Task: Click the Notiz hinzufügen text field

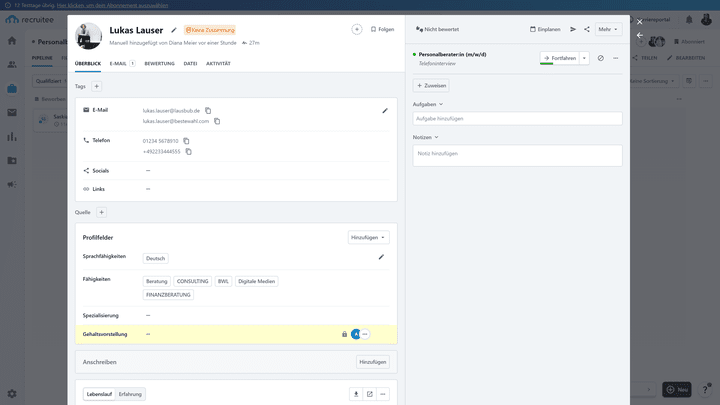Action: pos(517,154)
